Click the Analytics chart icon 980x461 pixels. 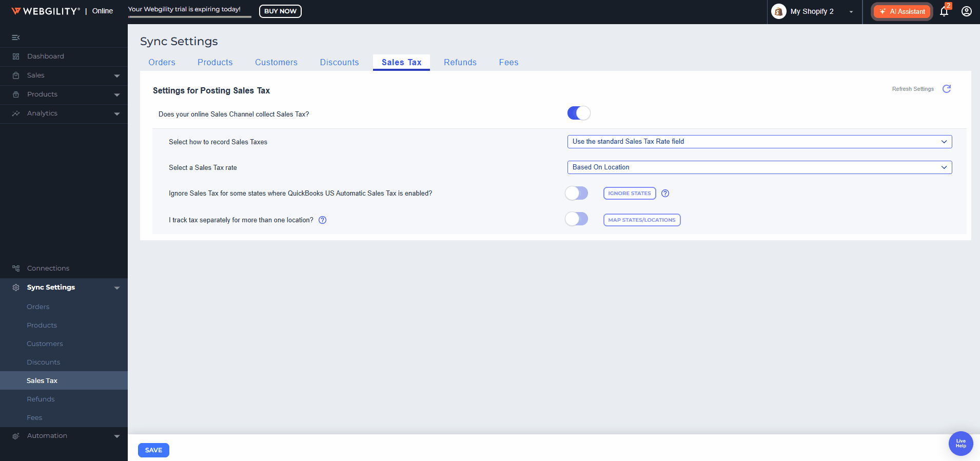pyautogui.click(x=16, y=113)
